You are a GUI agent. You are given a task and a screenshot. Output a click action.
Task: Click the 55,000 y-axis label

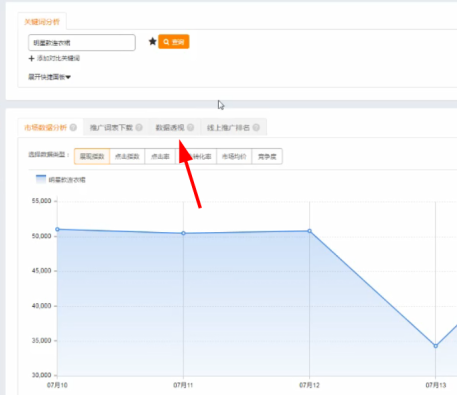pos(42,201)
